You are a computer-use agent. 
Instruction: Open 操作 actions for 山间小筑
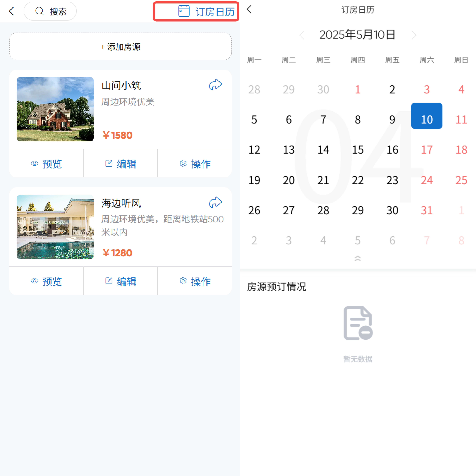click(195, 163)
